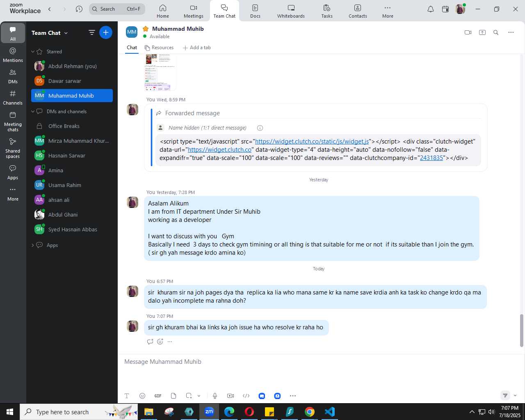
Task: Open Visual Studio Code from taskbar
Action: click(330, 412)
